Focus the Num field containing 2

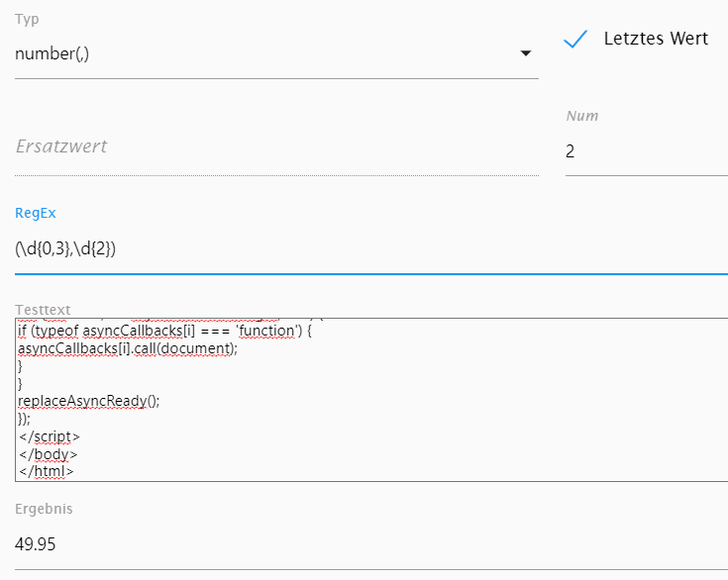pyautogui.click(x=646, y=151)
